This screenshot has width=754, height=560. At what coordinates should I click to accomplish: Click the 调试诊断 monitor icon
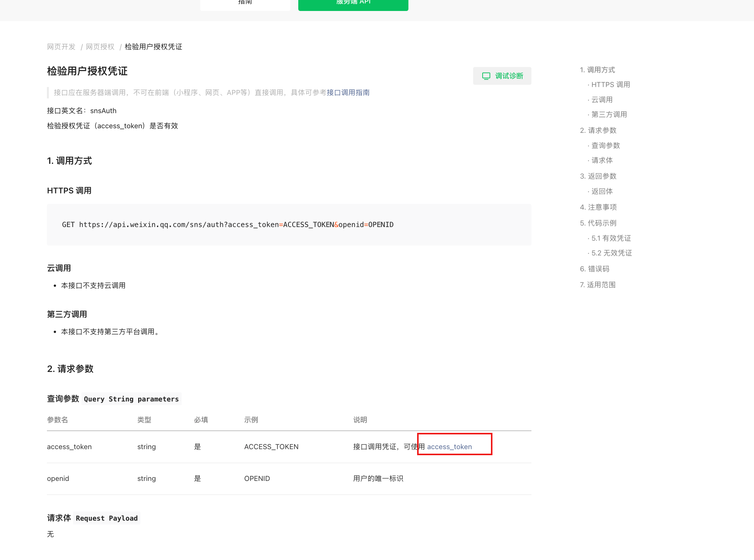point(486,76)
